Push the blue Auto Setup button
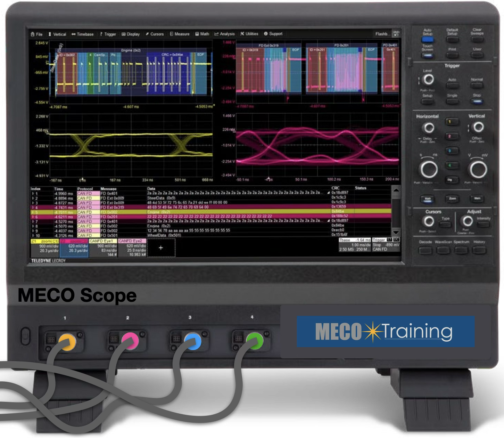 pyautogui.click(x=428, y=39)
